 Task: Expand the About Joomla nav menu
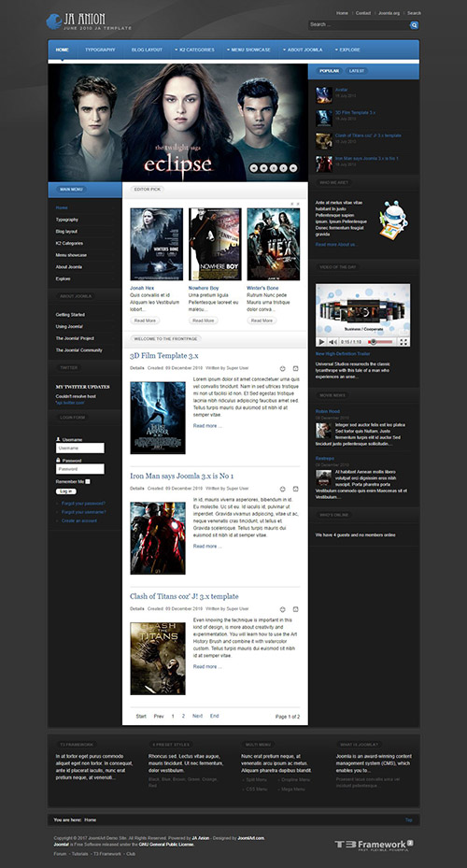[303, 50]
